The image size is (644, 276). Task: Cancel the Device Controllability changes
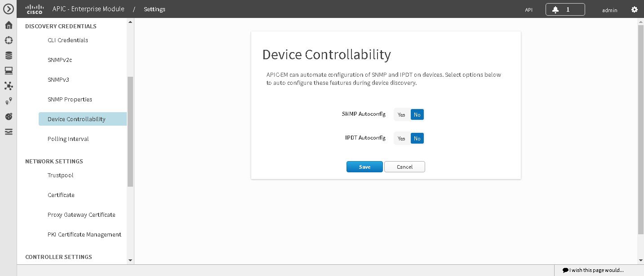[404, 166]
